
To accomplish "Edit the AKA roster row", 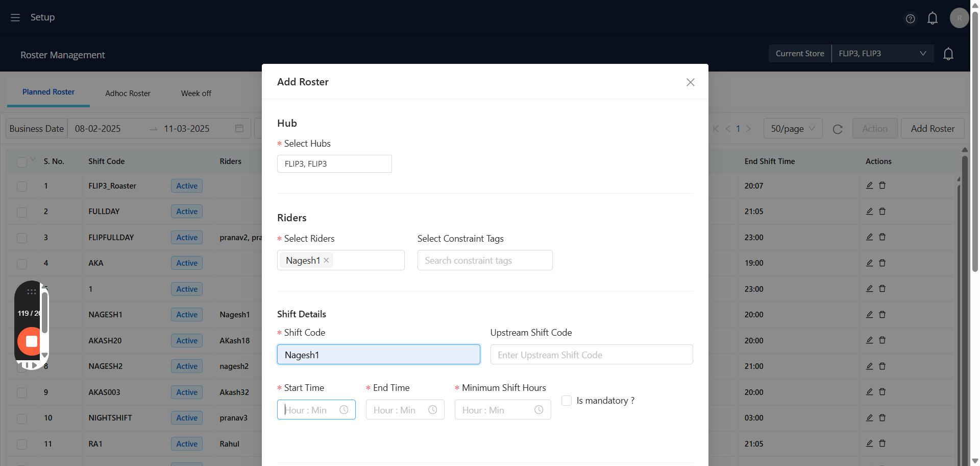I will (x=869, y=263).
